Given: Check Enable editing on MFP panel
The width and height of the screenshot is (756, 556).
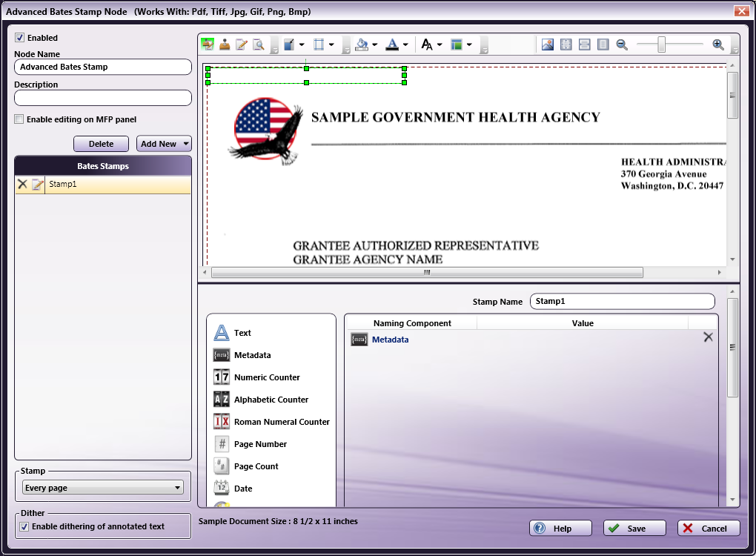Looking at the screenshot, I should (19, 119).
